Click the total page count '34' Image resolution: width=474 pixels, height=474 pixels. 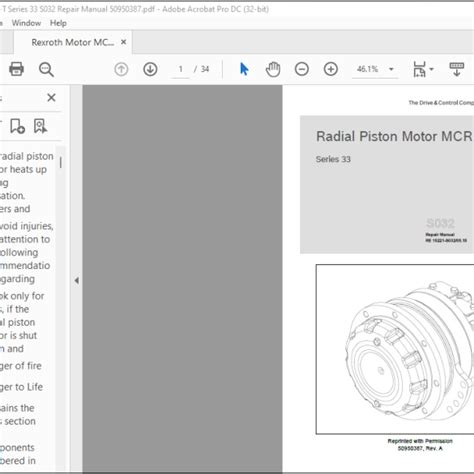[x=205, y=69]
